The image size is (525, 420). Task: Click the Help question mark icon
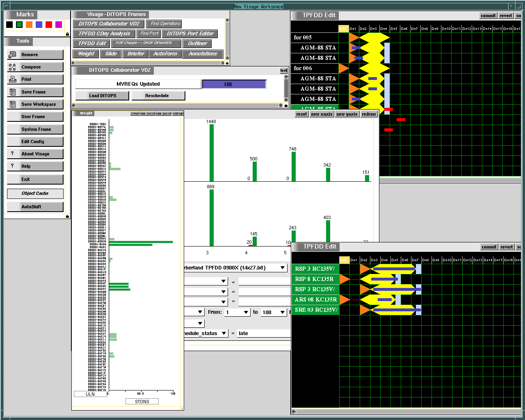tap(12, 166)
